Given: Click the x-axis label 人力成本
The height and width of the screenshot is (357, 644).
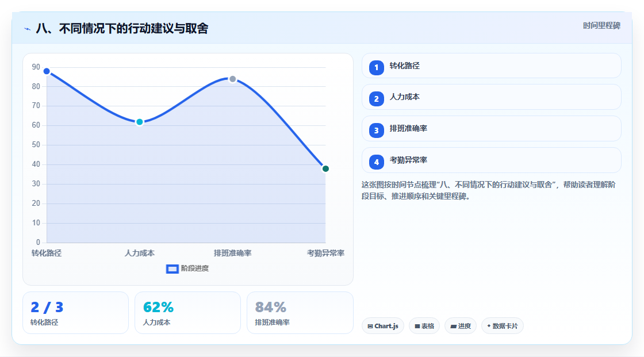Looking at the screenshot, I should 140,253.
